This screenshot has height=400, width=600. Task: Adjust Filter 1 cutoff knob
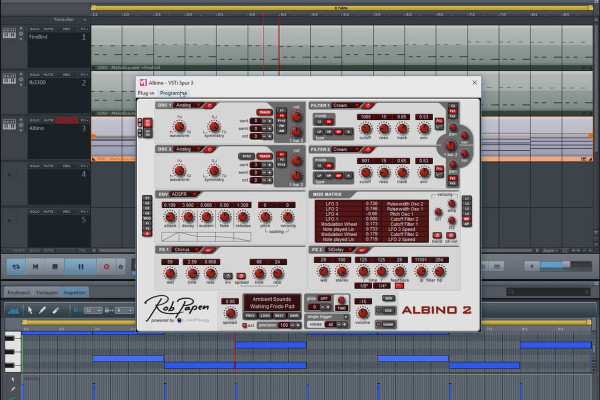(366, 129)
